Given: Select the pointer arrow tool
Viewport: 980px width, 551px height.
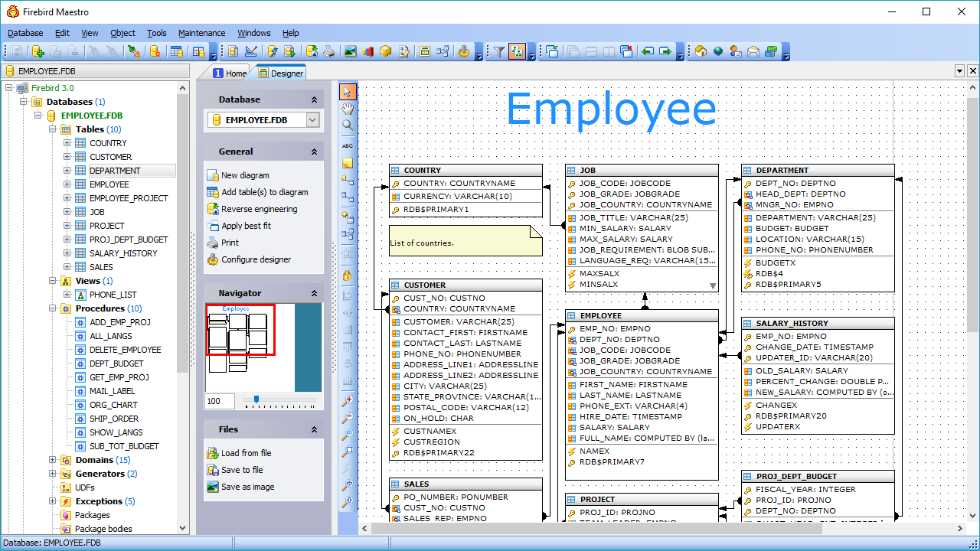Looking at the screenshot, I should (x=348, y=92).
